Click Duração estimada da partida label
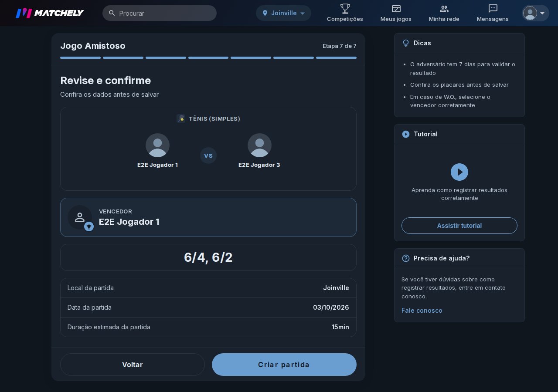 click(109, 327)
